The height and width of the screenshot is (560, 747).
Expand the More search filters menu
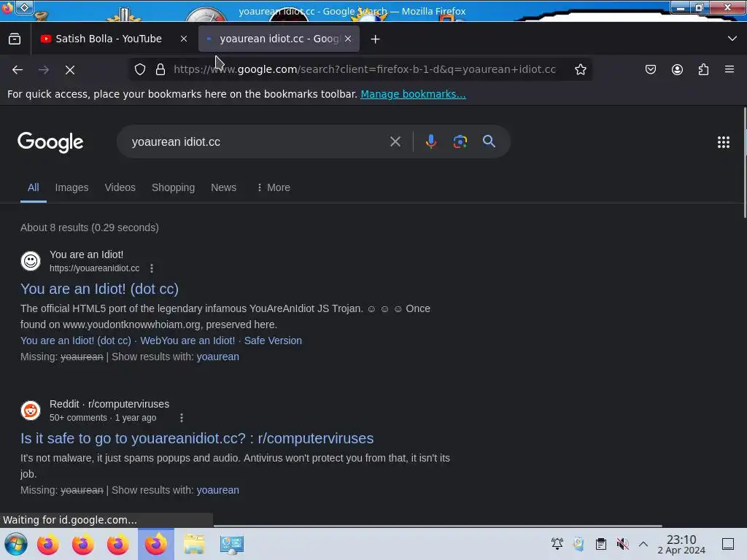[x=273, y=187]
